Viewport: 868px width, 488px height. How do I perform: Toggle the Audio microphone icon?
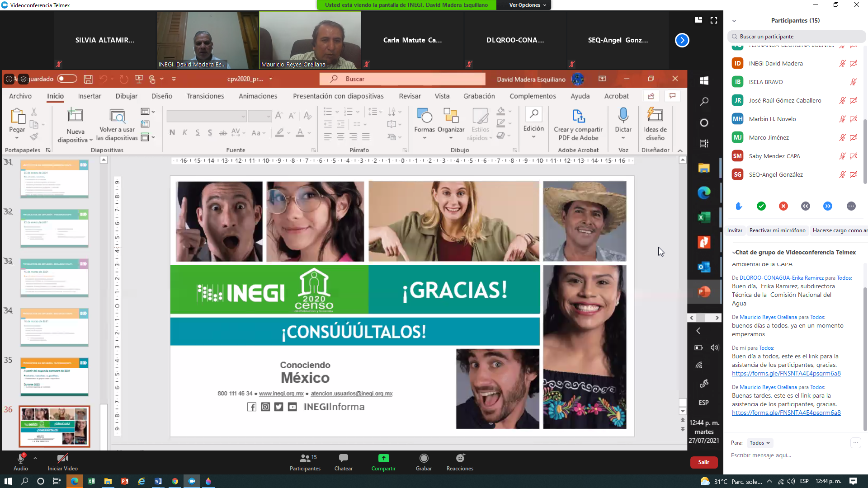tap(21, 458)
